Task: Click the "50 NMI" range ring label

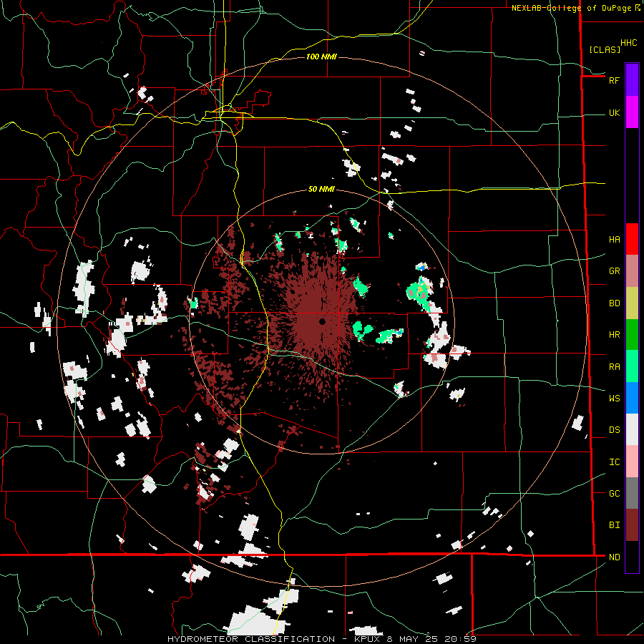Action: (321, 190)
